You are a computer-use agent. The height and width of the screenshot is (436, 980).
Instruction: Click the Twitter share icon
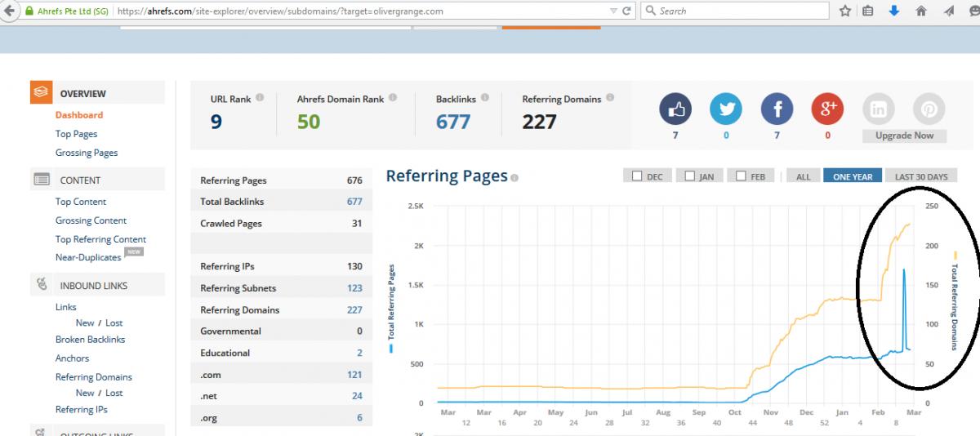click(x=726, y=109)
